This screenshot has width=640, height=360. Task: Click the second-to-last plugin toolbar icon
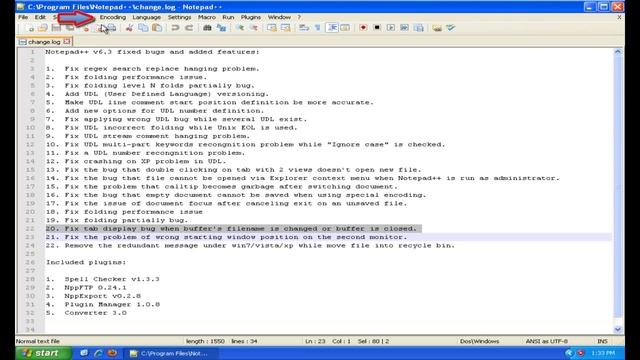[437, 28]
